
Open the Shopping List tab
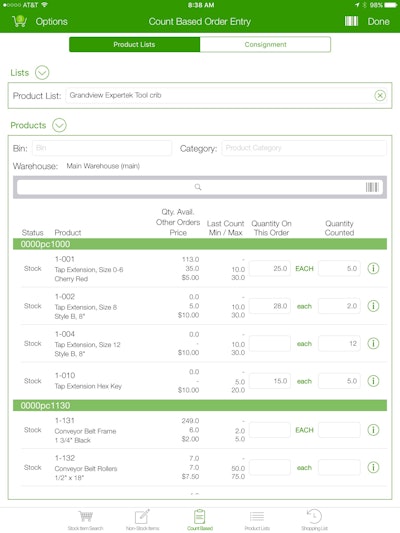point(314,520)
